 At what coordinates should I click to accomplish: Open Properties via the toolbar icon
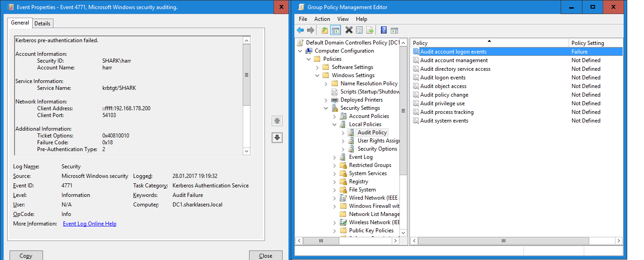point(360,30)
